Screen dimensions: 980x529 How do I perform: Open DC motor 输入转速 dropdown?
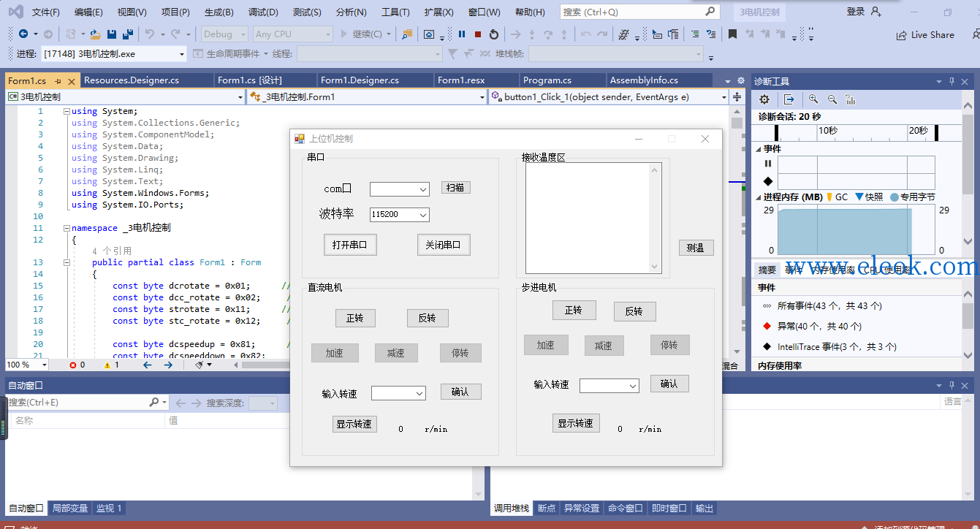[419, 393]
